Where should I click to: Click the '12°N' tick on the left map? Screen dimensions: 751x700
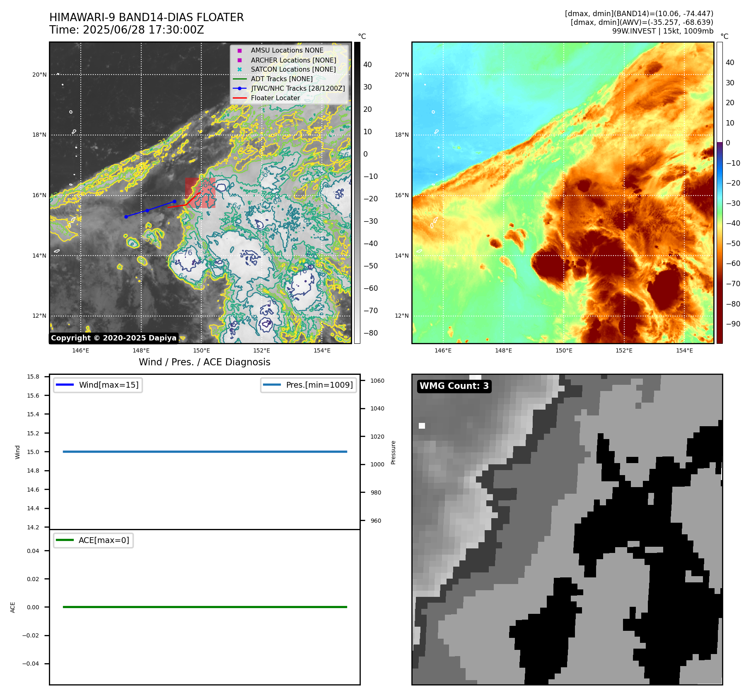pos(40,316)
